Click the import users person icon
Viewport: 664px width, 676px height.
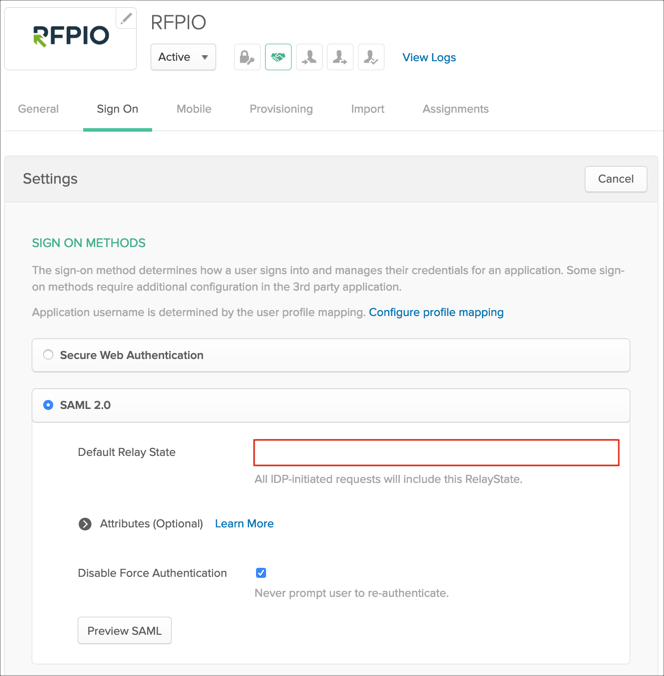click(x=309, y=57)
